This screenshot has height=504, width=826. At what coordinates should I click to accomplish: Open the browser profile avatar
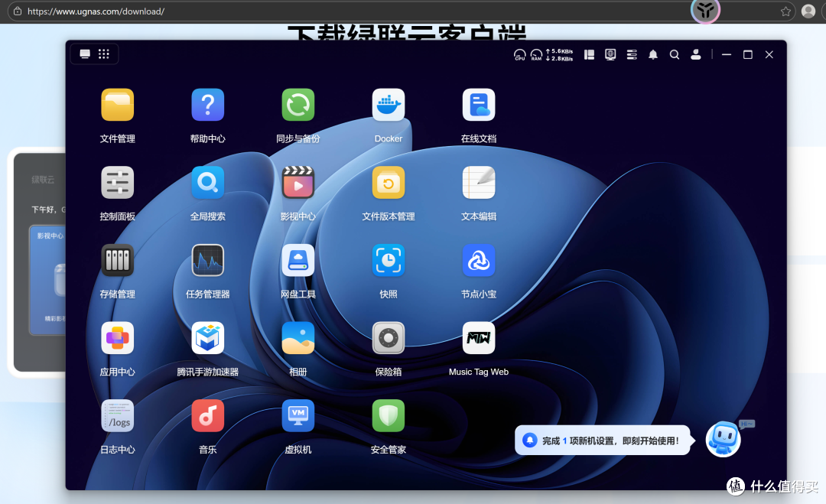pyautogui.click(x=808, y=11)
